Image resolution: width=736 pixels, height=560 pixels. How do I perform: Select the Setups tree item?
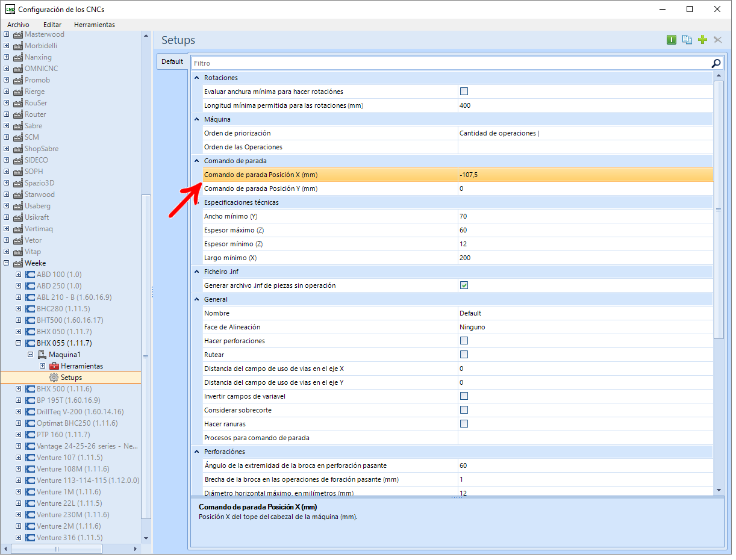[x=71, y=378]
